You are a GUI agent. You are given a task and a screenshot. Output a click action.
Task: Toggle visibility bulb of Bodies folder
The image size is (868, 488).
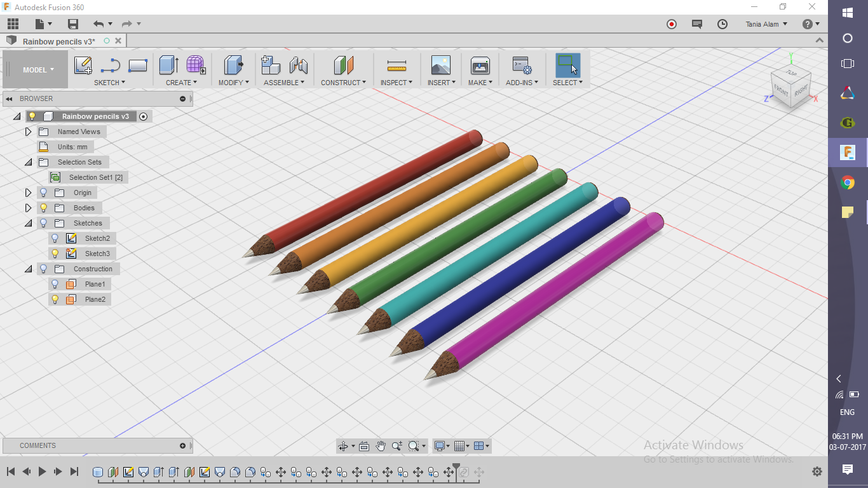[43, 208]
